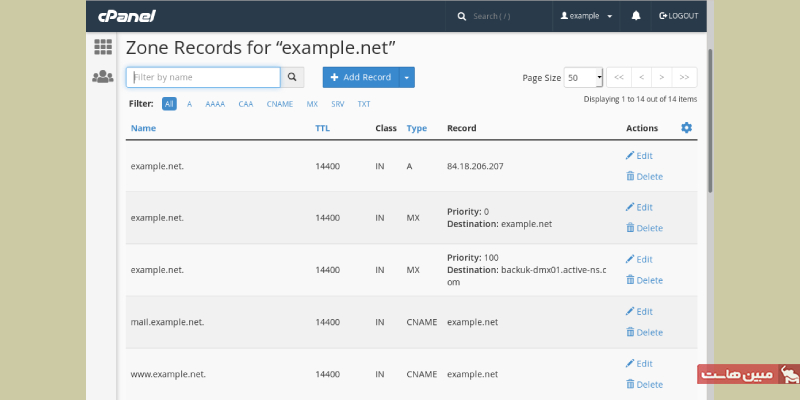The image size is (800, 400).
Task: Open the Page Size dropdown
Action: [x=584, y=77]
